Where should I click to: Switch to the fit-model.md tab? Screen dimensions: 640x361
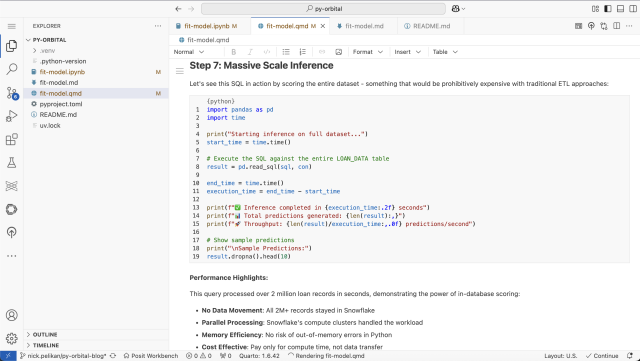(364, 26)
